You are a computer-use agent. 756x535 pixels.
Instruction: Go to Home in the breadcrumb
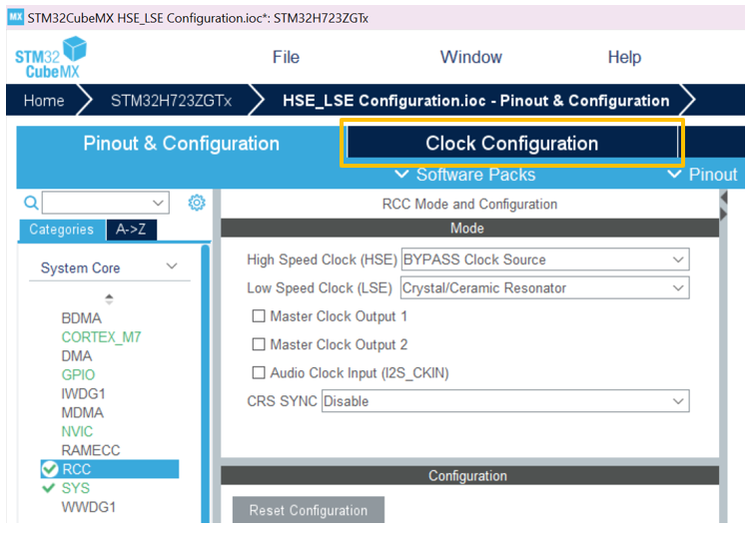tap(44, 101)
